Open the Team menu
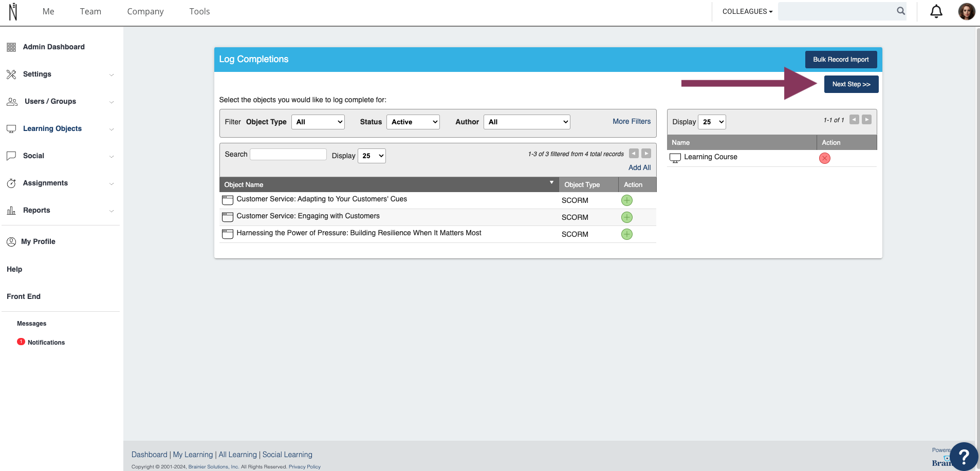The image size is (980, 471). [x=90, y=11]
